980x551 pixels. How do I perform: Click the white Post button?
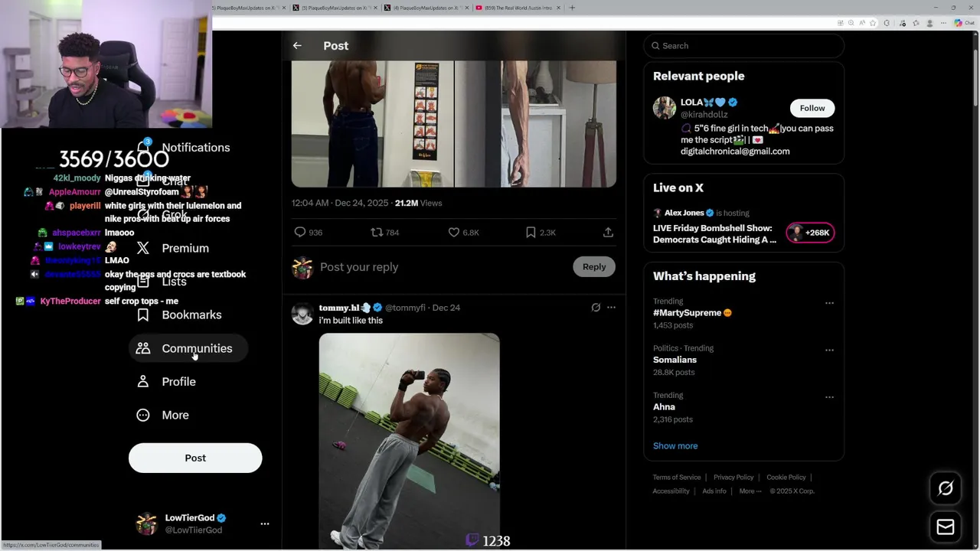(x=195, y=458)
